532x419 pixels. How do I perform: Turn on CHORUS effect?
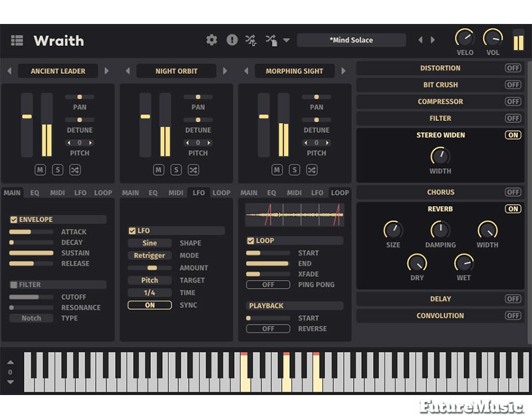point(513,192)
